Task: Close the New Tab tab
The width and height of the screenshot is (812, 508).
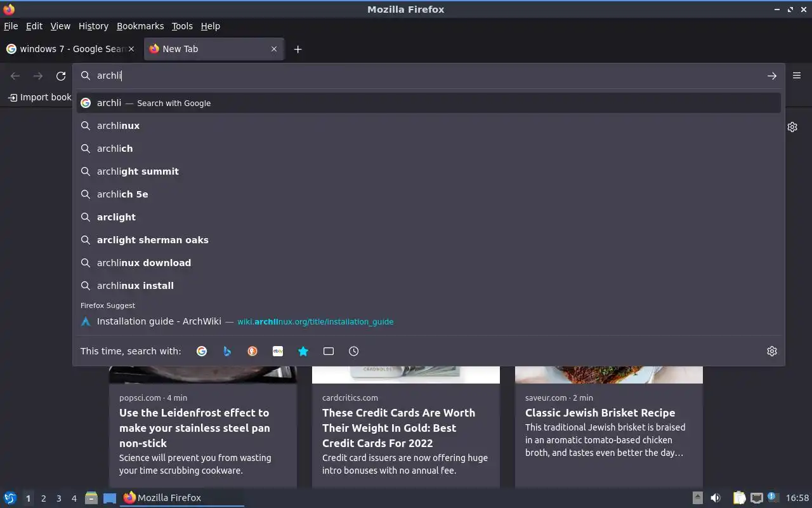Action: 274,49
